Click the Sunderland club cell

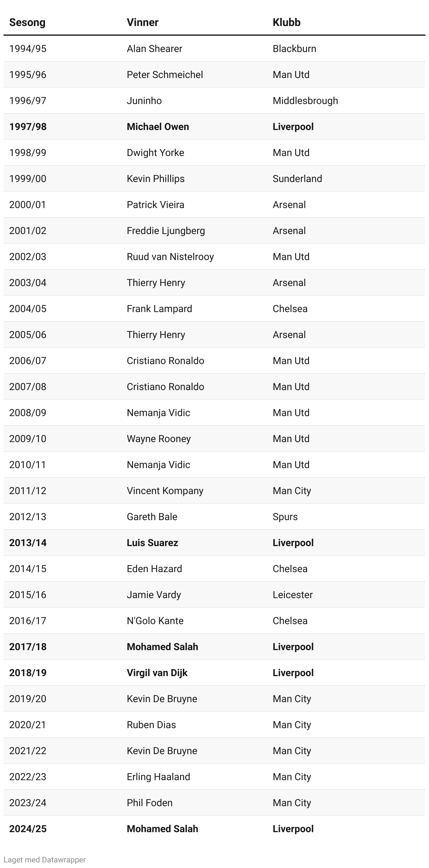(297, 179)
